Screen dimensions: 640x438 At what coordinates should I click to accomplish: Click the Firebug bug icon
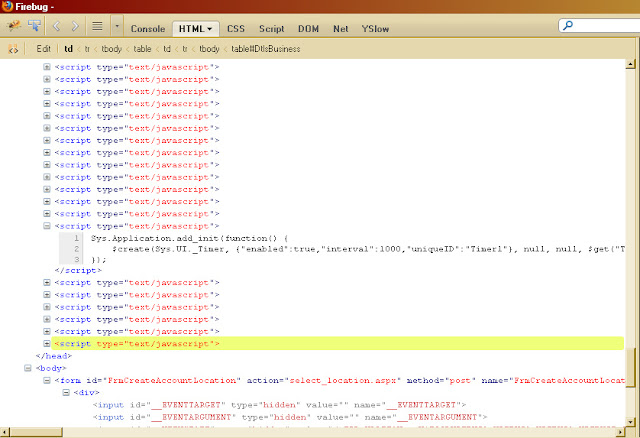click(14, 26)
